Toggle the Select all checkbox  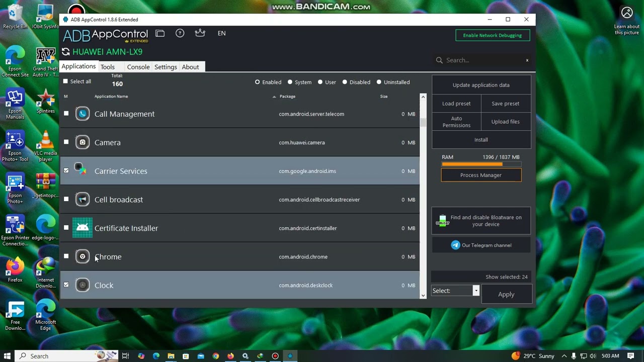65,81
